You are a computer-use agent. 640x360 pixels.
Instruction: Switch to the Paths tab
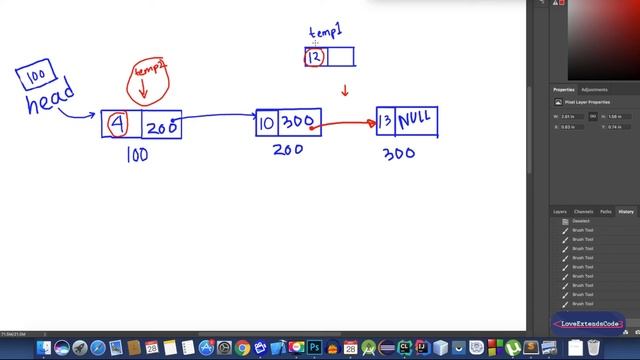(606, 212)
